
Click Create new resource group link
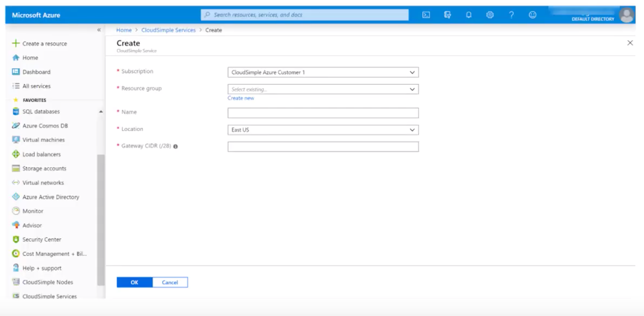coord(241,98)
